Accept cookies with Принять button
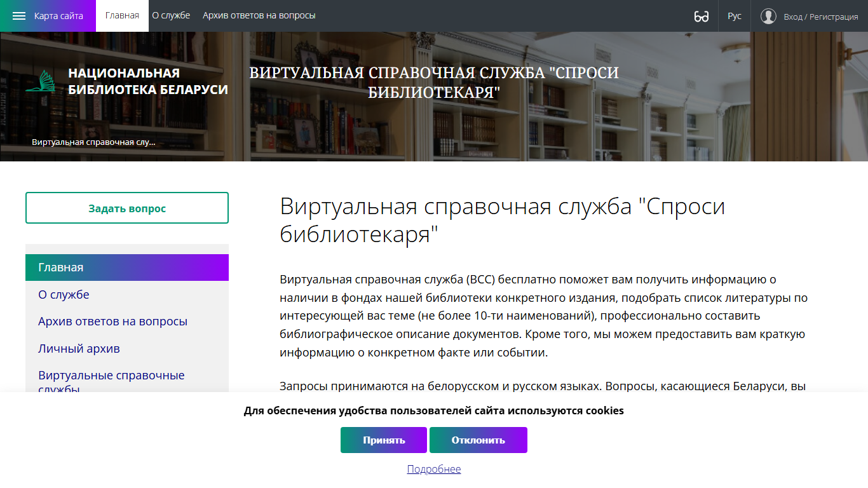 point(384,440)
